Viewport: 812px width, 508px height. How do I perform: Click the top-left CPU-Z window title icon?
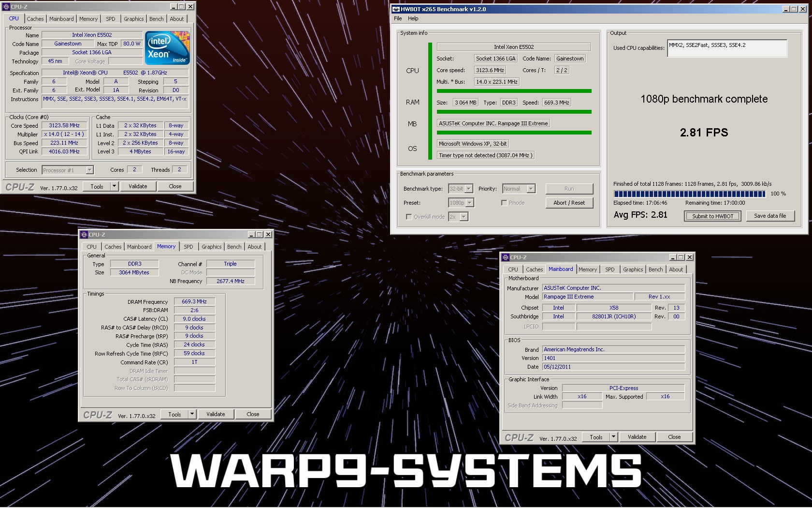[x=6, y=7]
